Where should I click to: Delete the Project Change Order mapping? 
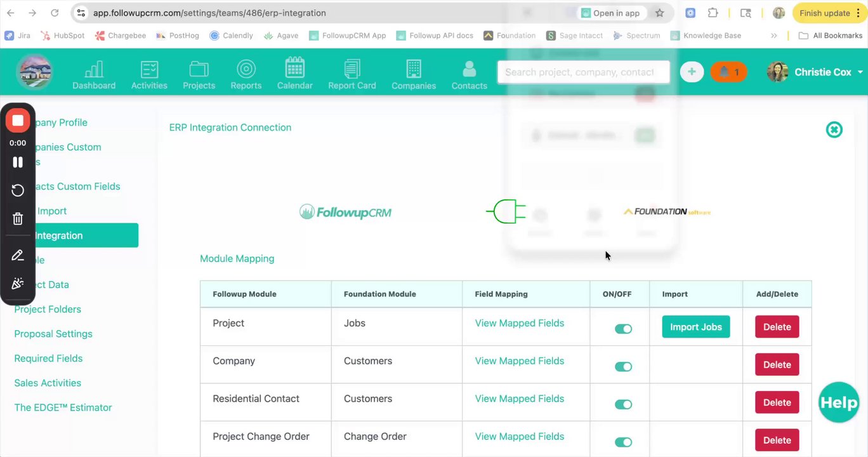click(777, 440)
